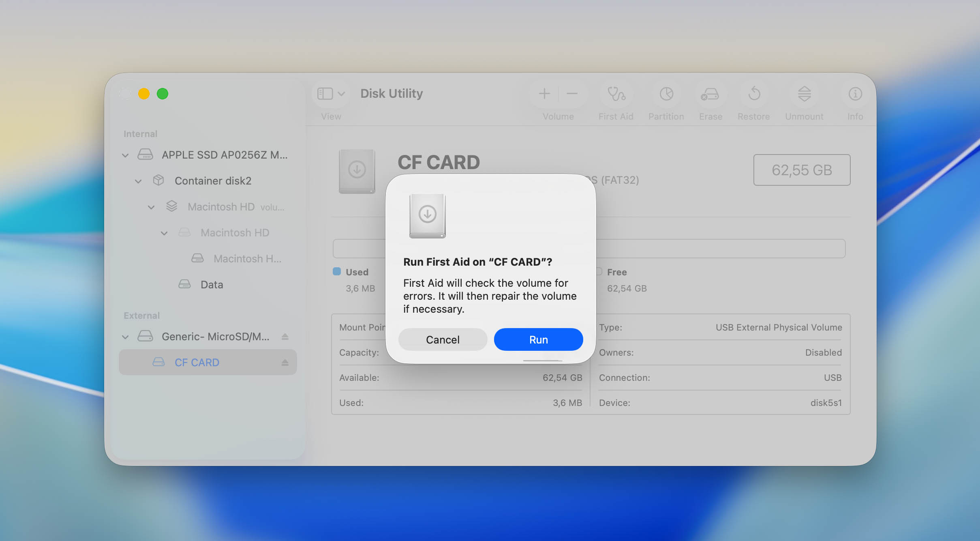
Task: Click the 62,55 GB capacity box
Action: click(801, 170)
